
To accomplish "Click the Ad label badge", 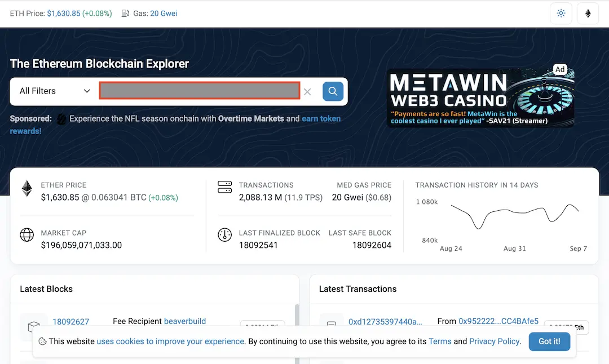I will (x=560, y=69).
